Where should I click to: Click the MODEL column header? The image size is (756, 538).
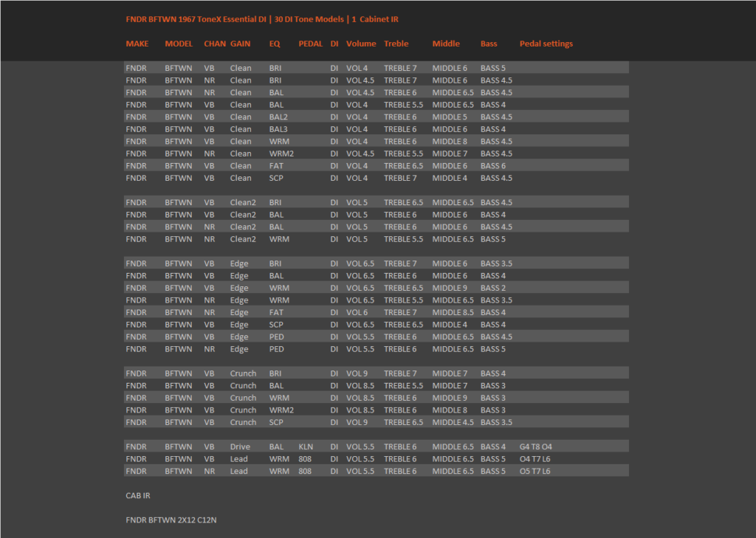[x=179, y=44]
